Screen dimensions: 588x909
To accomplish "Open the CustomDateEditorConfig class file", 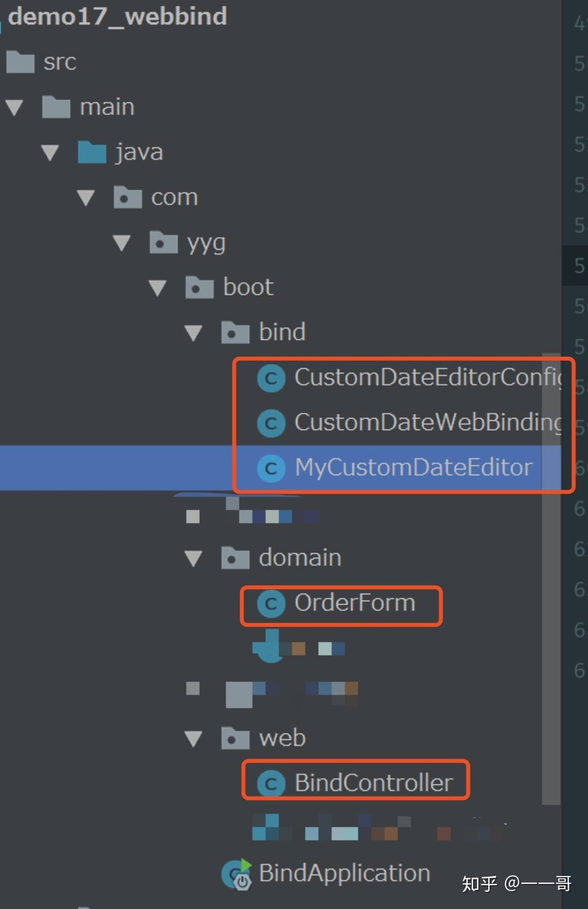I will [x=428, y=378].
